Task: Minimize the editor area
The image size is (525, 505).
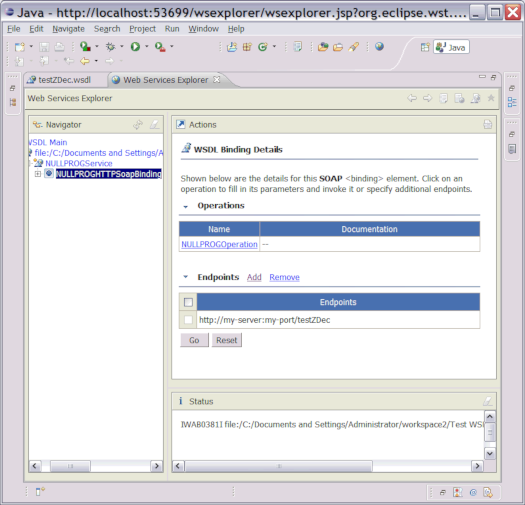Action: pyautogui.click(x=482, y=77)
